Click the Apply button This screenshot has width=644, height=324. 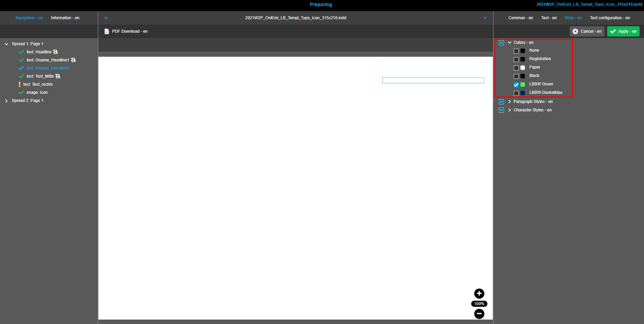(623, 31)
